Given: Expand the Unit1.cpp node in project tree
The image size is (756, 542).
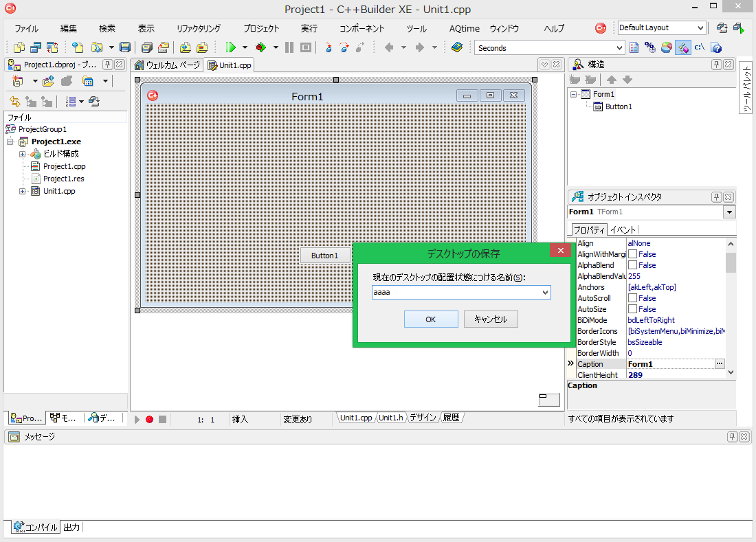Looking at the screenshot, I should (23, 191).
